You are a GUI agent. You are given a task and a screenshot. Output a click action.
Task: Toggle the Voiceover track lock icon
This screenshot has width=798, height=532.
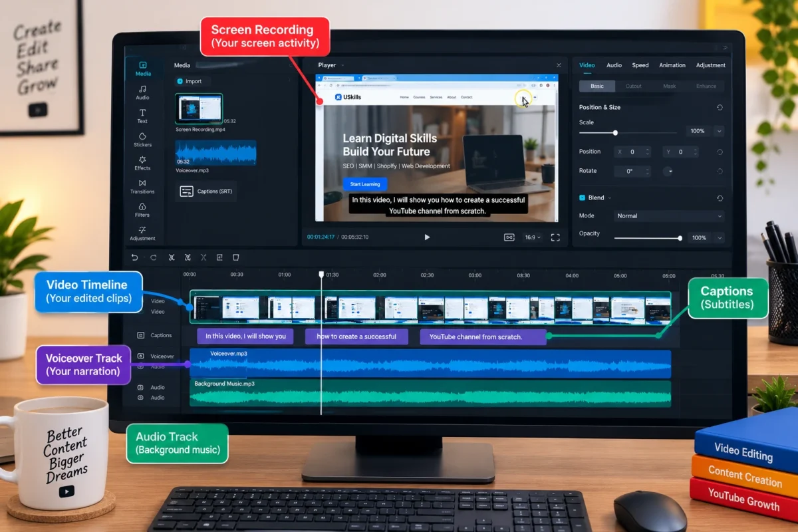pyautogui.click(x=140, y=356)
